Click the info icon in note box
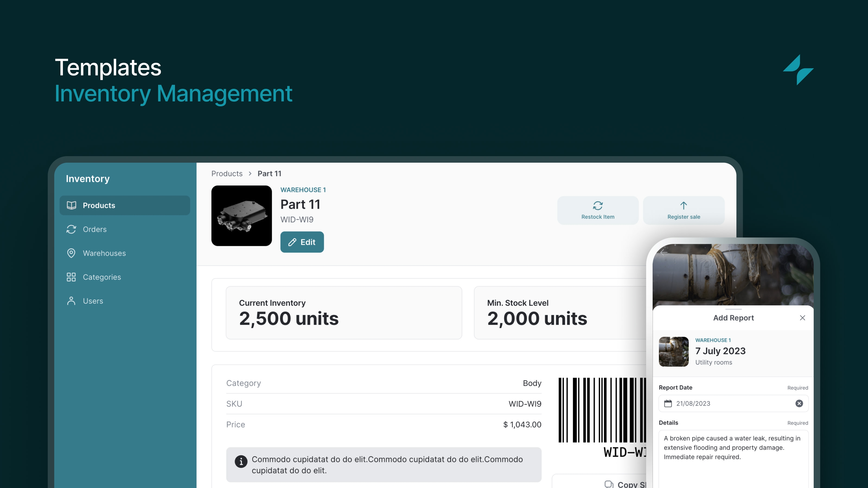 click(x=241, y=461)
